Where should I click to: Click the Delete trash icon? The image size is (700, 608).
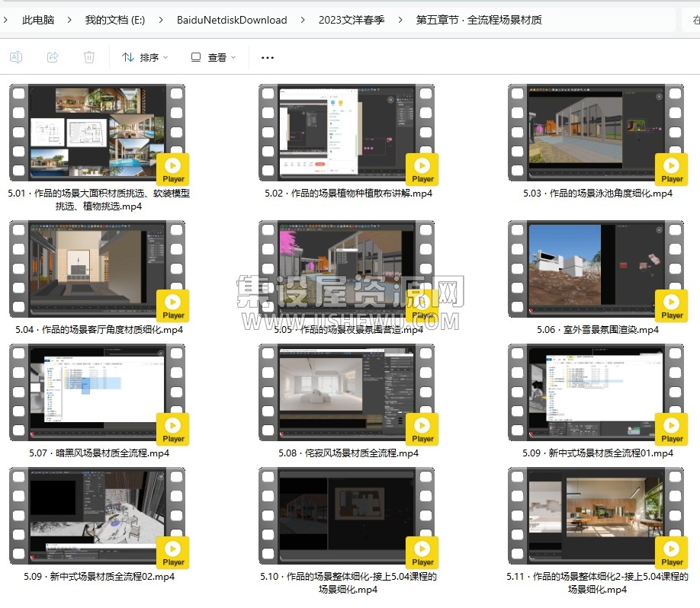point(89,57)
